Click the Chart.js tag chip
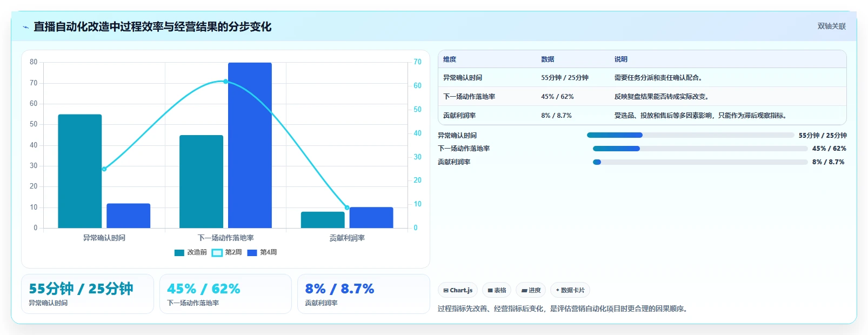Viewport: 868px width, 335px height. pos(458,290)
